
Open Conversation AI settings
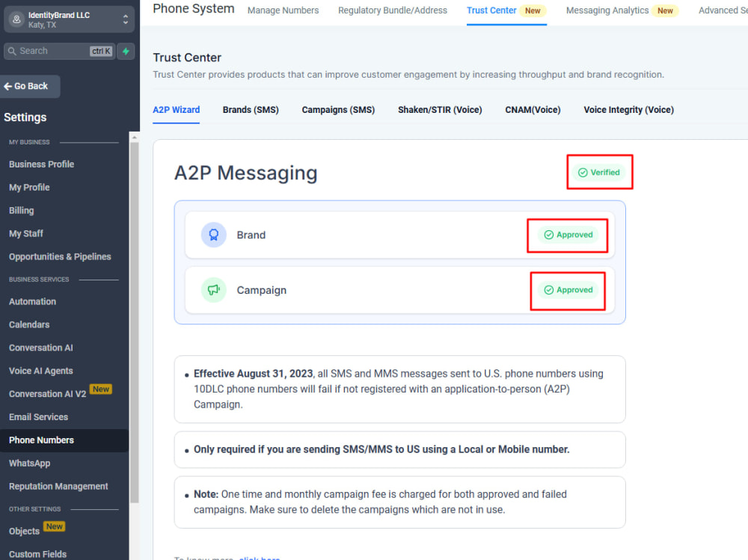click(x=41, y=348)
